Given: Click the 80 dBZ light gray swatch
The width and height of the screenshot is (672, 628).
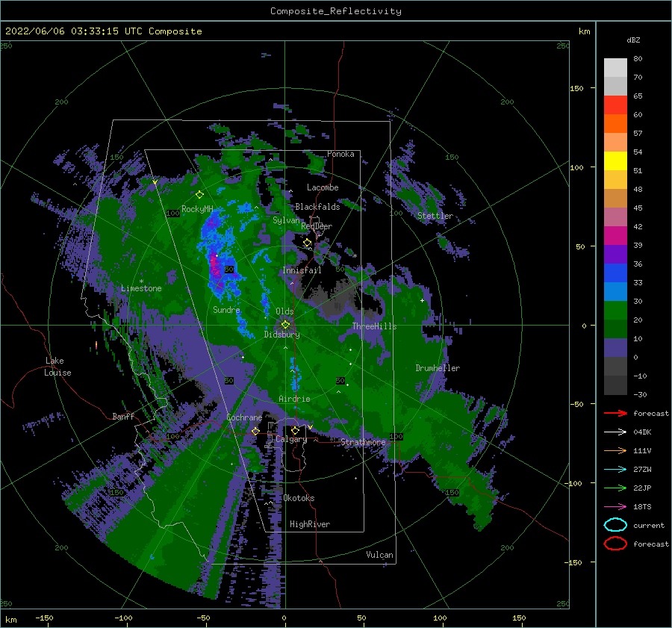Looking at the screenshot, I should tap(615, 67).
